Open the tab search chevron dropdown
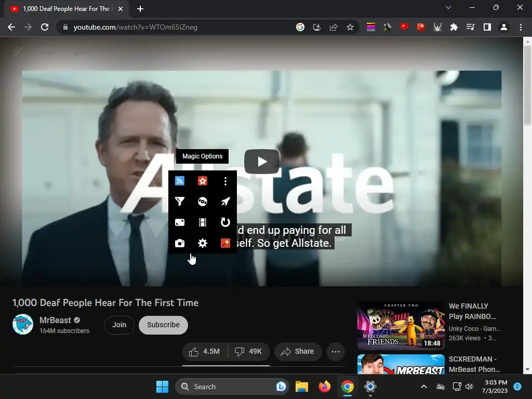Image resolution: width=532 pixels, height=399 pixels. 448,7
